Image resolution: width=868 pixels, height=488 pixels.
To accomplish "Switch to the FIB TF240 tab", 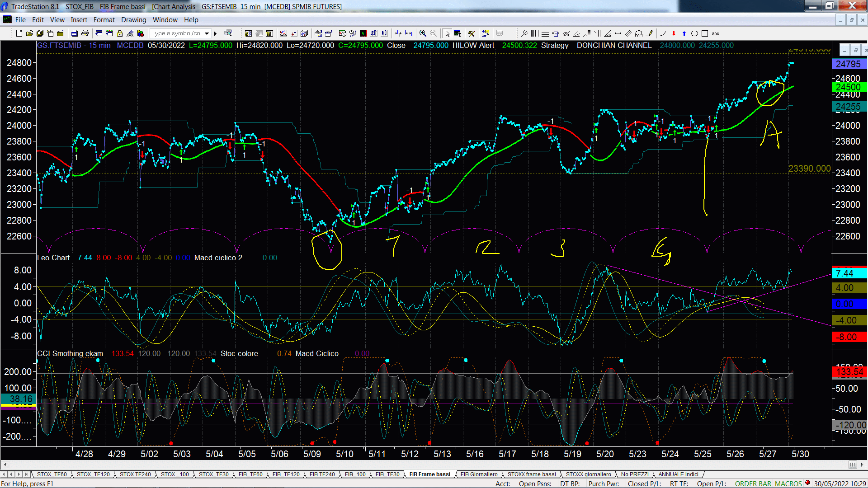I will click(x=322, y=474).
